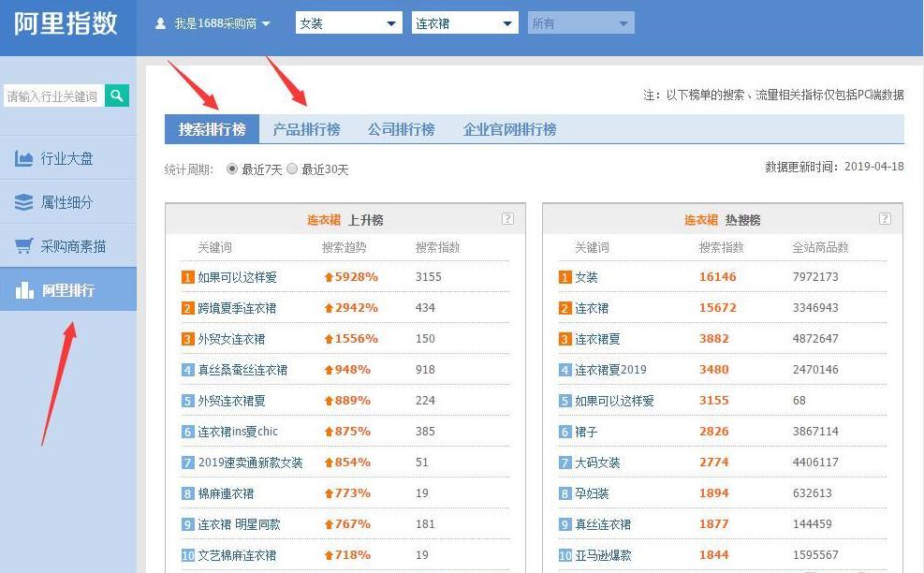
Task: Expand the 连衣裙 keyword dropdown
Action: [x=464, y=22]
